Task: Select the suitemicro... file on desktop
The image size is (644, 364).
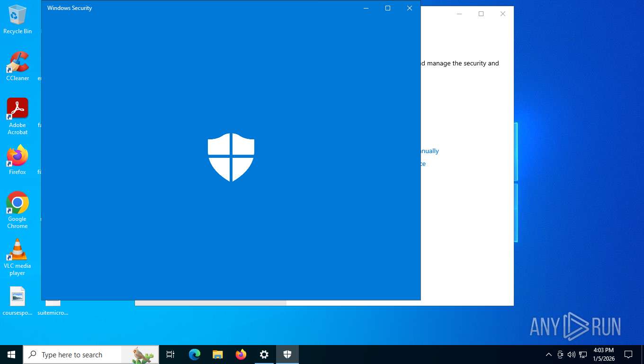Action: point(53,308)
